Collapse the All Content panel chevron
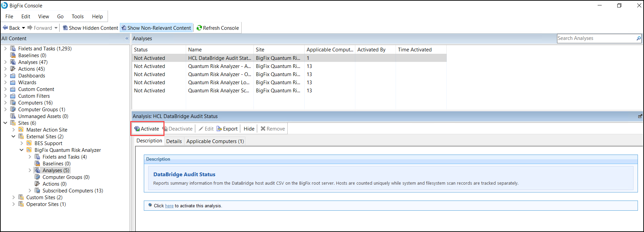The image size is (644, 232). pos(127,38)
